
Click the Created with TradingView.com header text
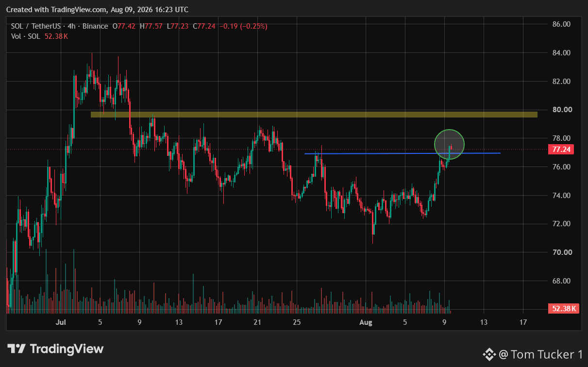tap(97, 10)
